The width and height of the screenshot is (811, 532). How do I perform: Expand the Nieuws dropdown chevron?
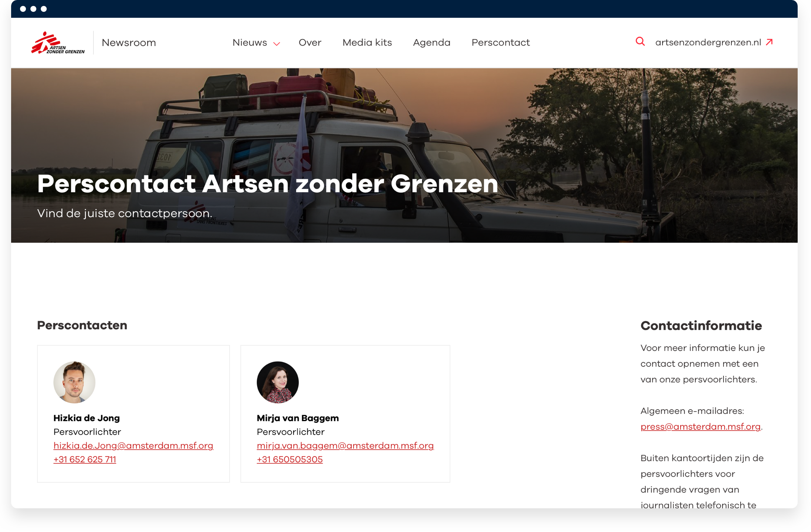[277, 44]
